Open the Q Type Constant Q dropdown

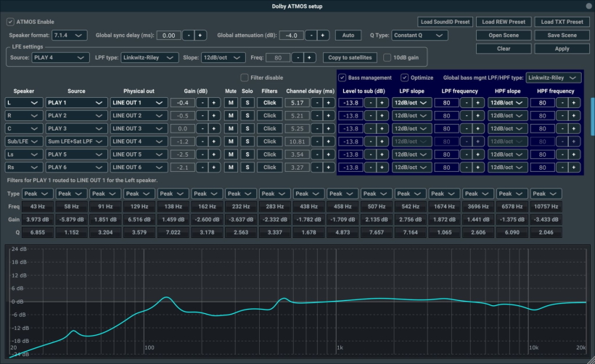pyautogui.click(x=419, y=36)
